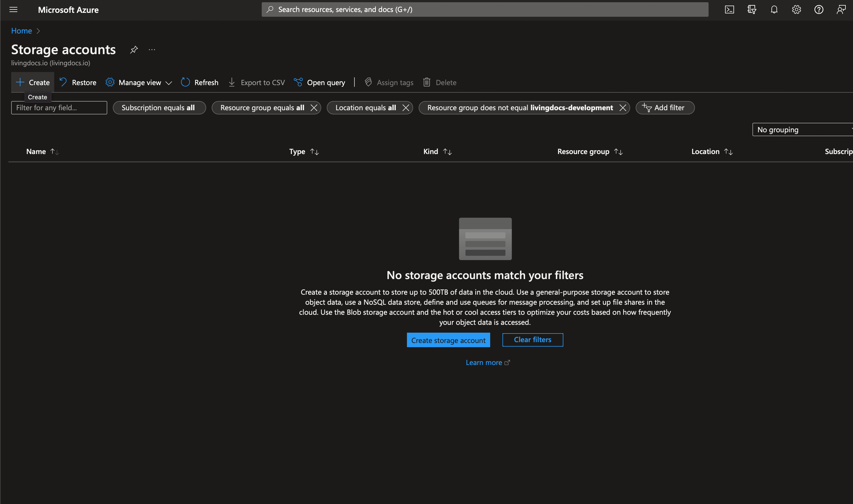Open more options ellipsis next to pin
Viewport: 853px width, 504px height.
152,50
